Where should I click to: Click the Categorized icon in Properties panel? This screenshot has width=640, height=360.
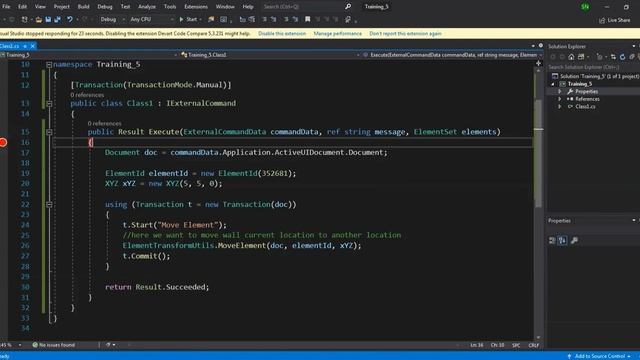point(552,240)
